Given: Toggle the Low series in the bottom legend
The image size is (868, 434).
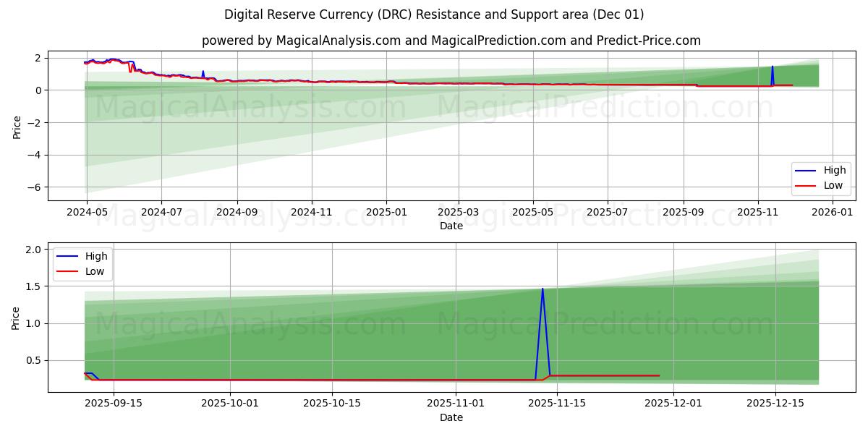Looking at the screenshot, I should point(94,271).
